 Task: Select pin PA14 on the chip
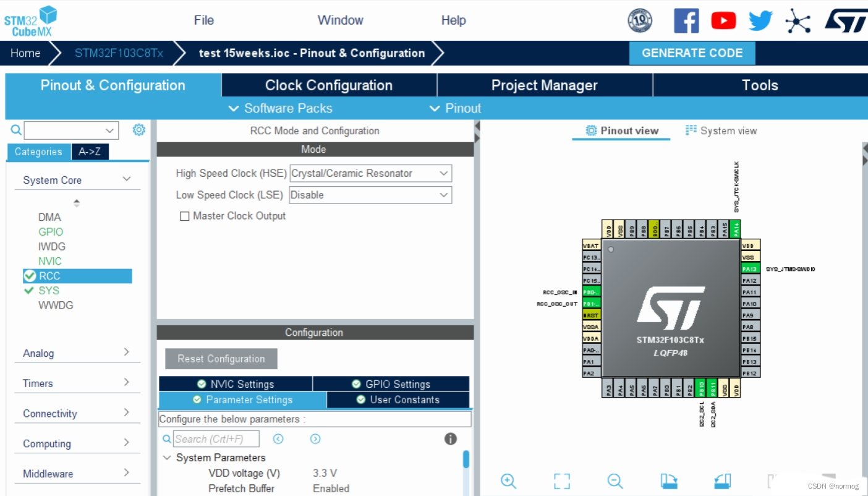735,229
